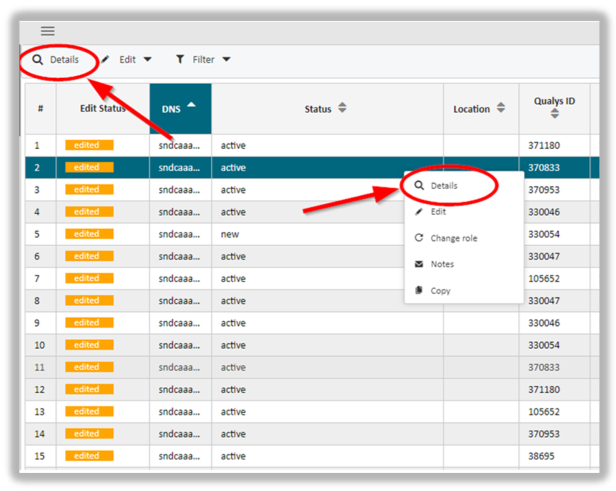Select Details in the context menu
This screenshot has height=491, width=616.
[x=444, y=186]
